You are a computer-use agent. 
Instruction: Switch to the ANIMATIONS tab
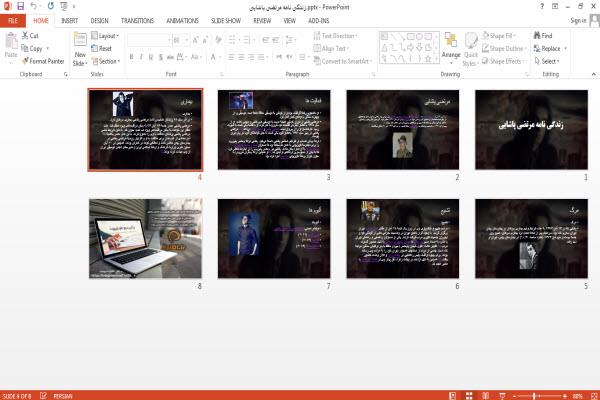183,21
